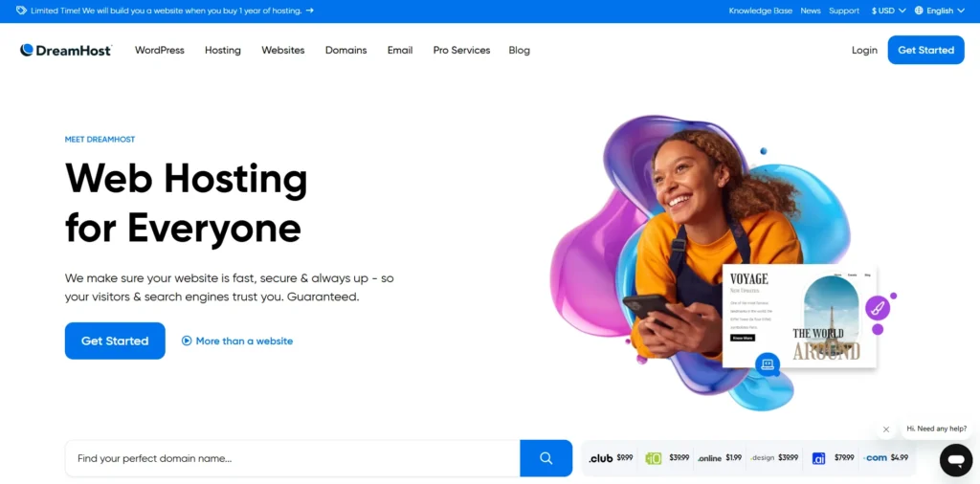Select the .club domain at $9.99
The width and height of the screenshot is (980, 484).
[611, 458]
